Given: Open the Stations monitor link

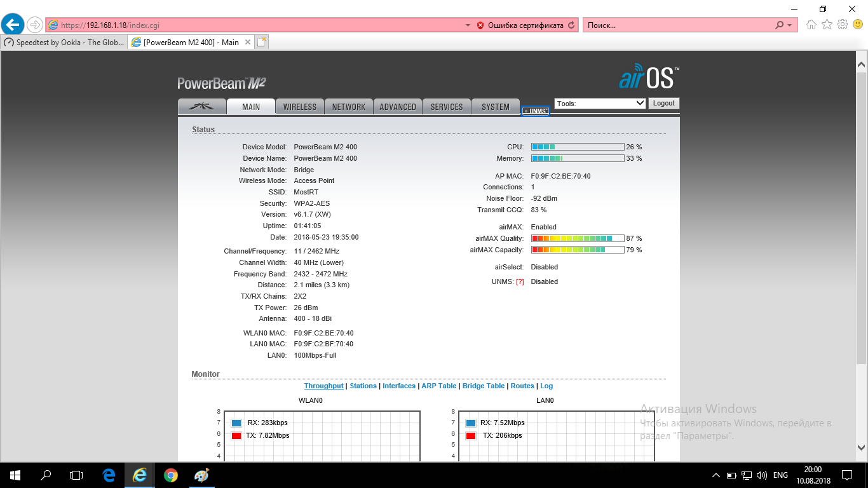Looking at the screenshot, I should click(x=363, y=386).
